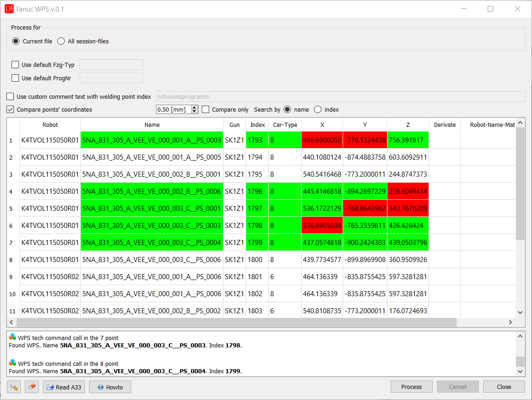Screen dimensions: 532x400
Task: Click the WPS icon for 7 point log entry
Action: pos(12,337)
